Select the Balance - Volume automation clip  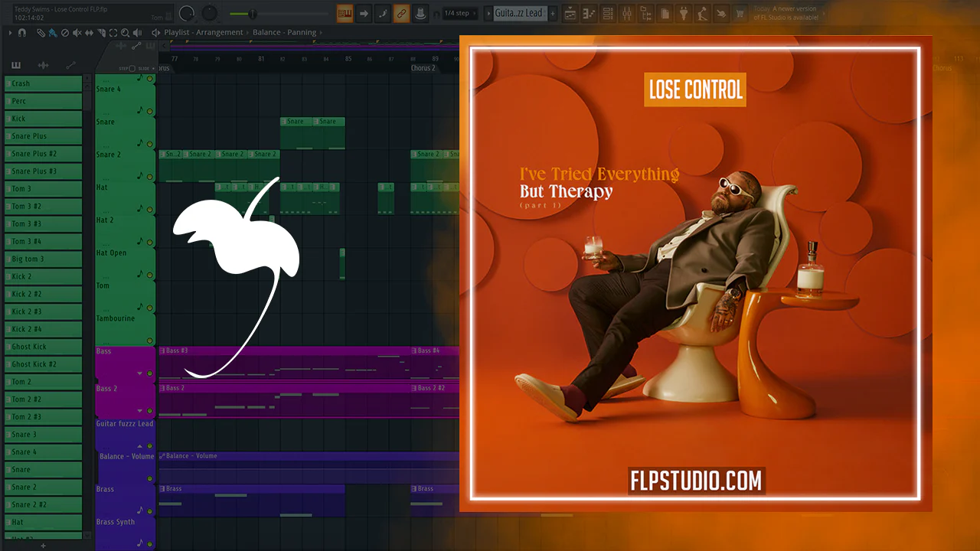pos(309,467)
